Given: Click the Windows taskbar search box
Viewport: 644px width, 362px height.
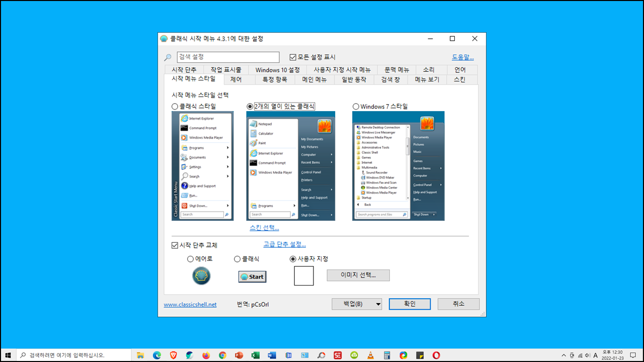Looking at the screenshot, I should point(74,355).
